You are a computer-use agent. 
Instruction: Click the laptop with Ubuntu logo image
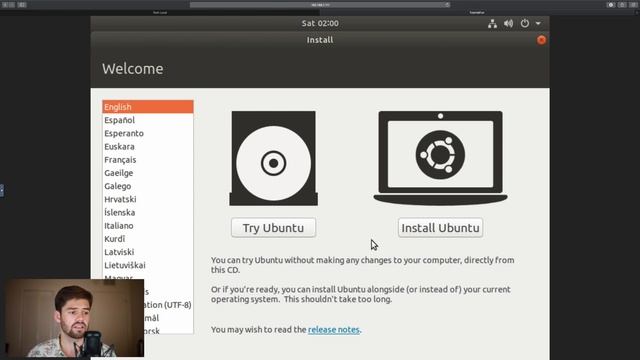(440, 158)
